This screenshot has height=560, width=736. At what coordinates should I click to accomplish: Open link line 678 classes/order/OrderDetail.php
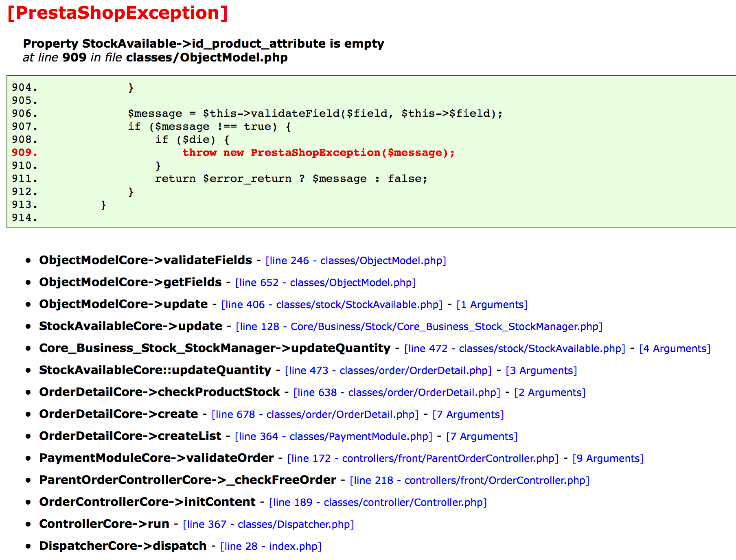tap(315, 415)
